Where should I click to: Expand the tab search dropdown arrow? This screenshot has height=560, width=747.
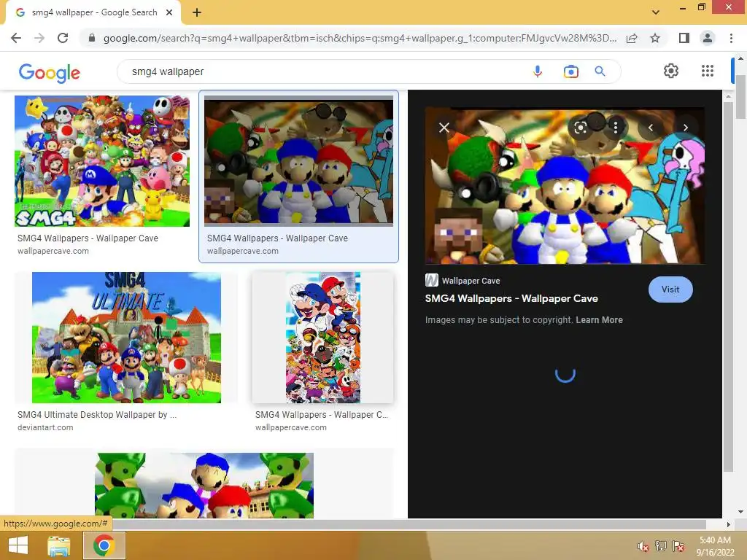coord(656,12)
